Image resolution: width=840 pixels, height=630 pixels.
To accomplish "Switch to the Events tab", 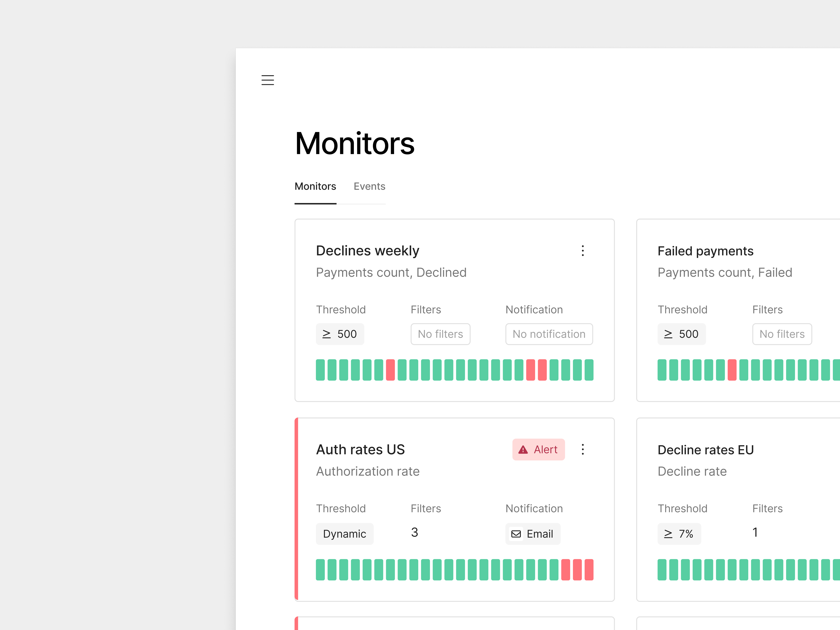I will pyautogui.click(x=369, y=186).
